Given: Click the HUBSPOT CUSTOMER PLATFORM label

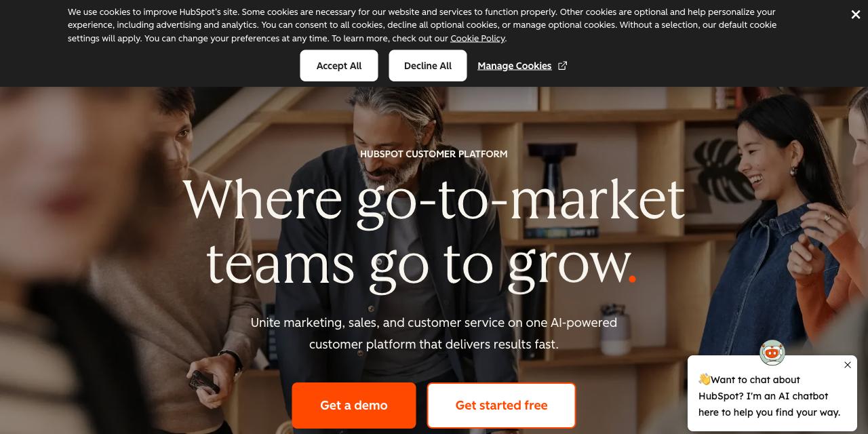Looking at the screenshot, I should click(434, 154).
